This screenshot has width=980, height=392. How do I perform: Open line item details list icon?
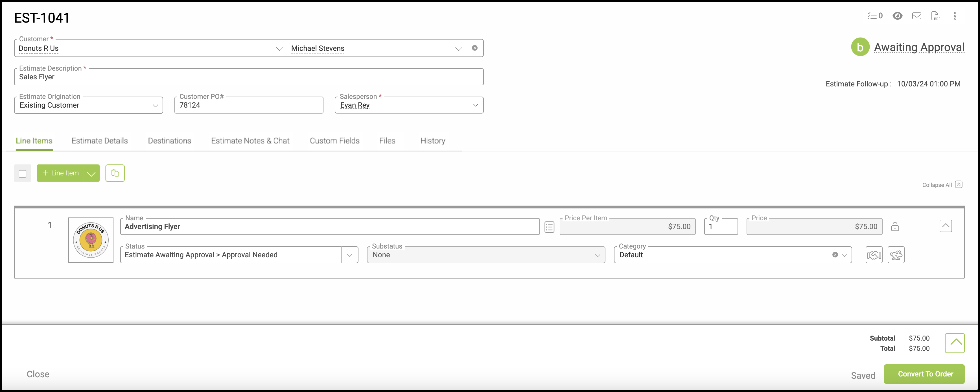click(549, 227)
